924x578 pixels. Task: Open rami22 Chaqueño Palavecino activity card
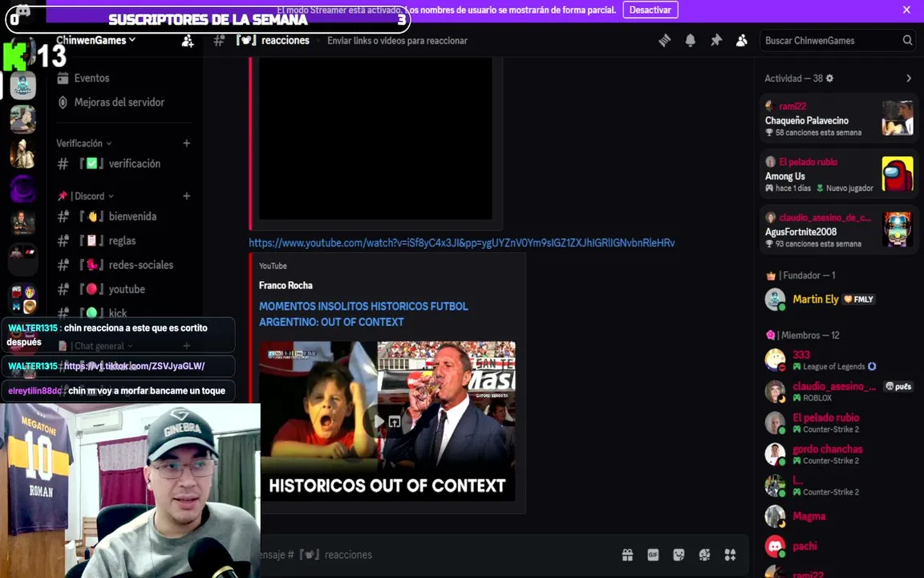(838, 118)
